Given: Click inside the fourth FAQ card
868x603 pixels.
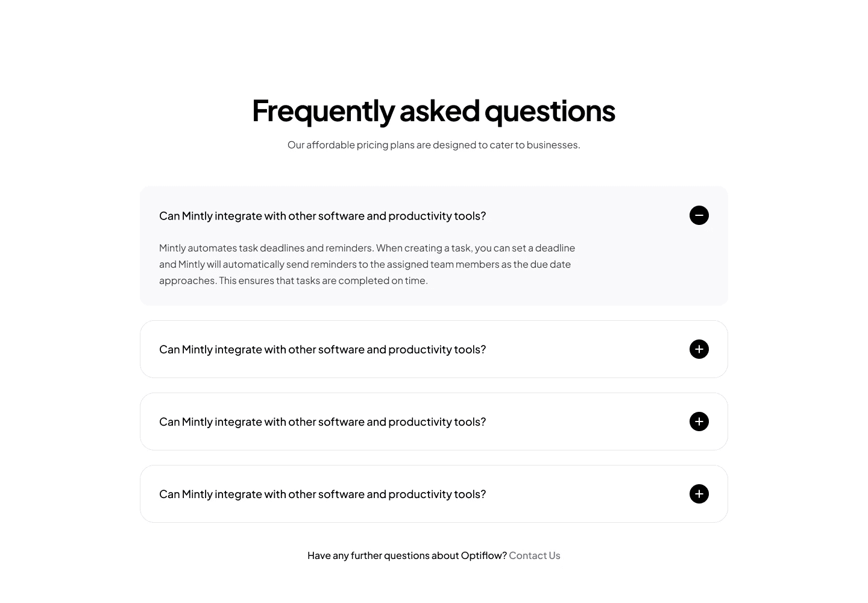Looking at the screenshot, I should 422,494.
